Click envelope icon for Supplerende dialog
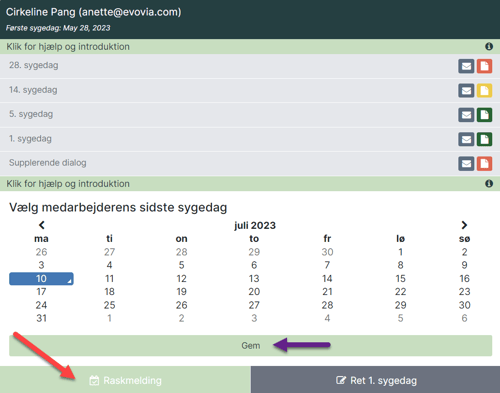 click(466, 164)
